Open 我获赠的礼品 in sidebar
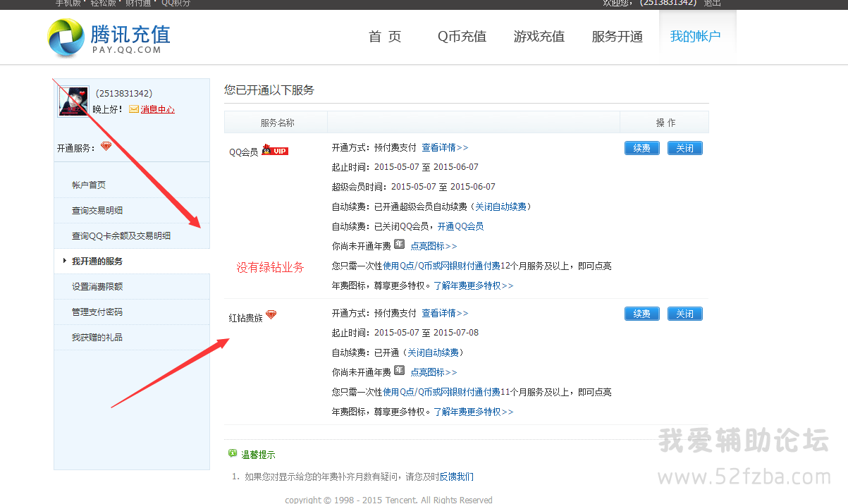Viewport: 848px width, 504px height. (97, 338)
